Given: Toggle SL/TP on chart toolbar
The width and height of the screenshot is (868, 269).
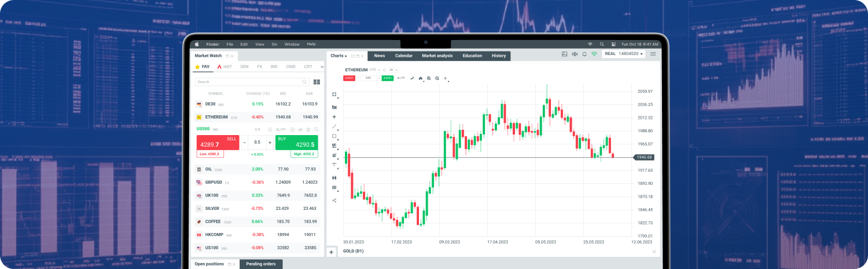Looking at the screenshot, I should tap(400, 78).
